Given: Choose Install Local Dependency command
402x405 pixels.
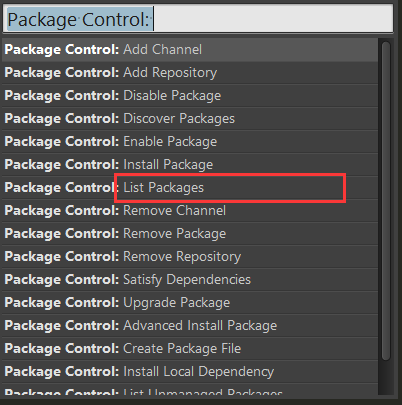Looking at the screenshot, I should tap(190, 372).
